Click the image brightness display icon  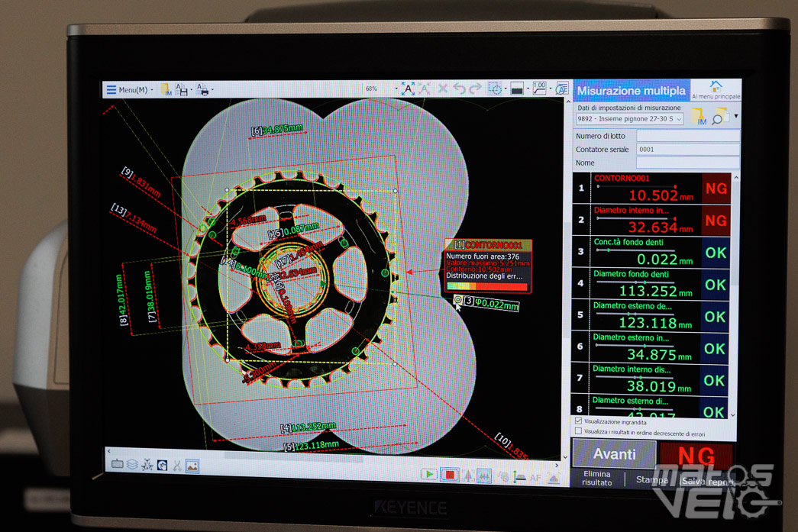click(517, 89)
